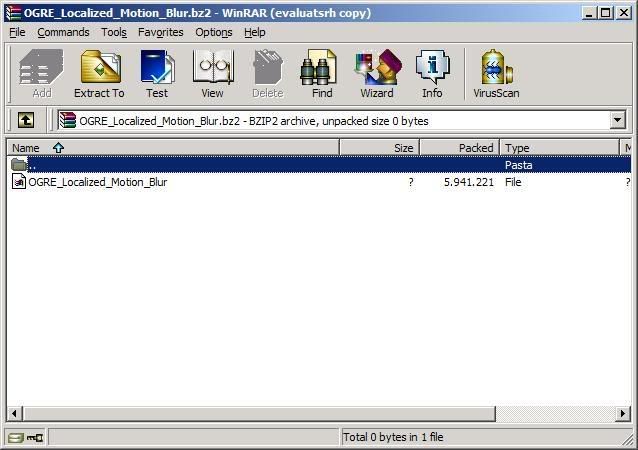Maximize the WinRAR window

(x=605, y=13)
